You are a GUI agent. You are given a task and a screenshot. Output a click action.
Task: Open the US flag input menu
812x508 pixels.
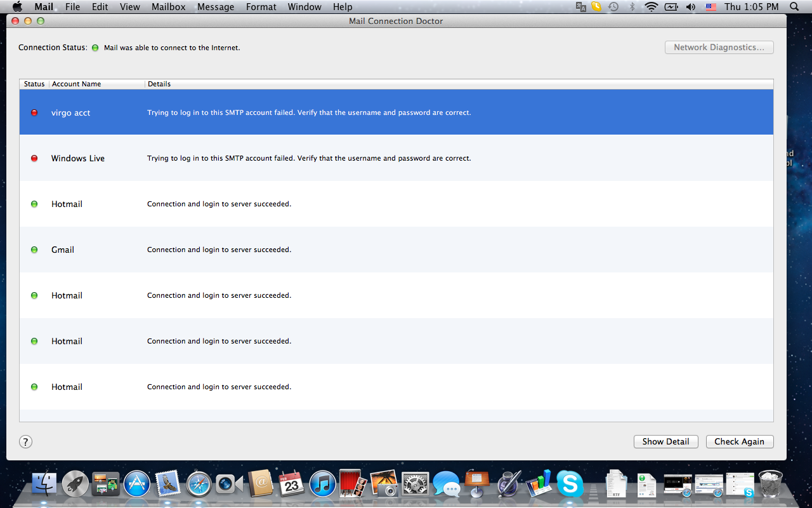(x=711, y=7)
